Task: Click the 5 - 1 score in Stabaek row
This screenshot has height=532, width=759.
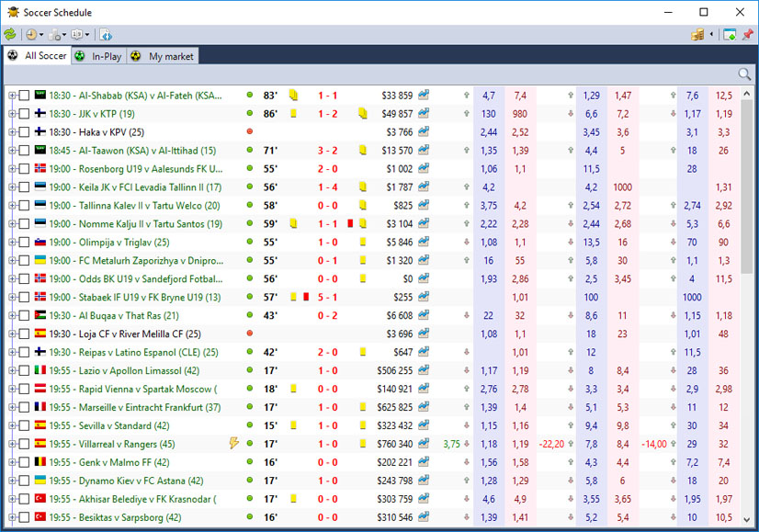Action: point(328,297)
